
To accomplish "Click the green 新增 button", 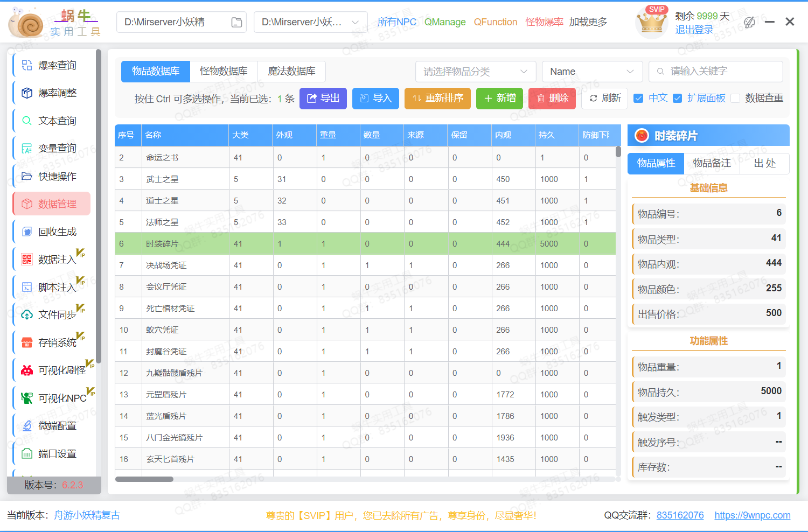I will click(499, 99).
